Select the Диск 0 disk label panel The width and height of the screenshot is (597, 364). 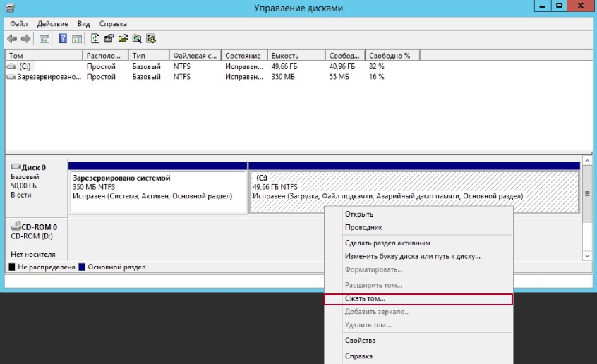click(37, 187)
